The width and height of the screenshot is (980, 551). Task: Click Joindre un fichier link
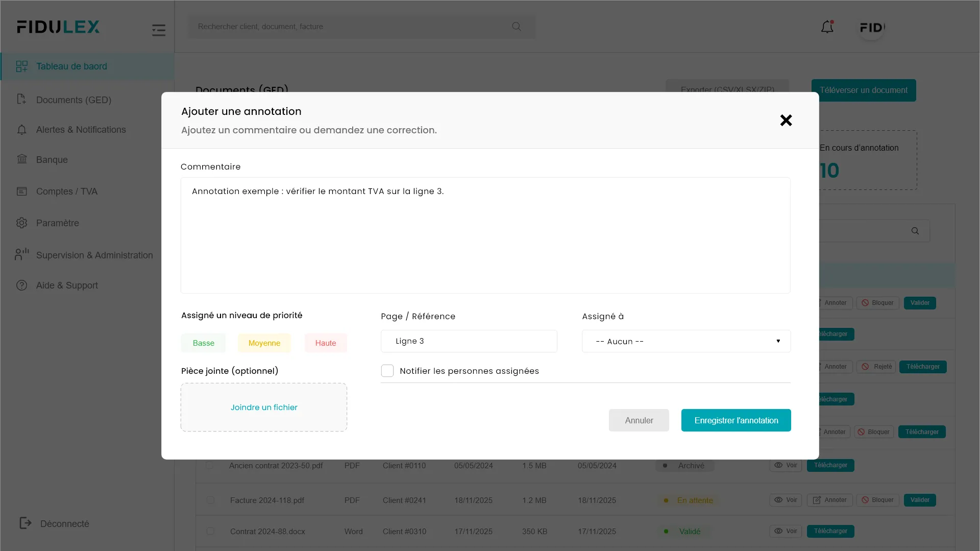click(264, 408)
